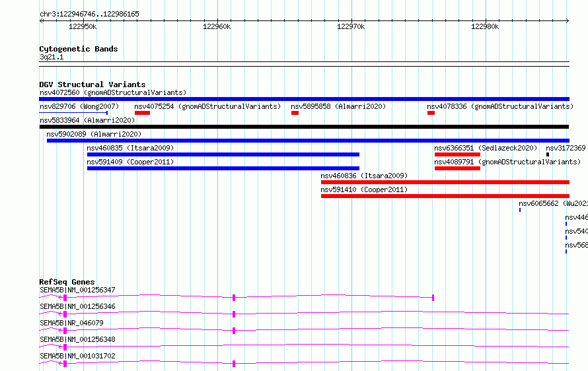This screenshot has height=371, width=588.
Task: Click the red nsv6366351 variant bar
Action: tap(457, 154)
